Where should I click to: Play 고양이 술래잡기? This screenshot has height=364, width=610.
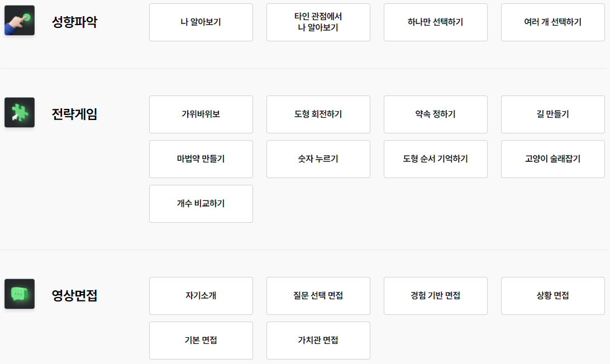[552, 159]
